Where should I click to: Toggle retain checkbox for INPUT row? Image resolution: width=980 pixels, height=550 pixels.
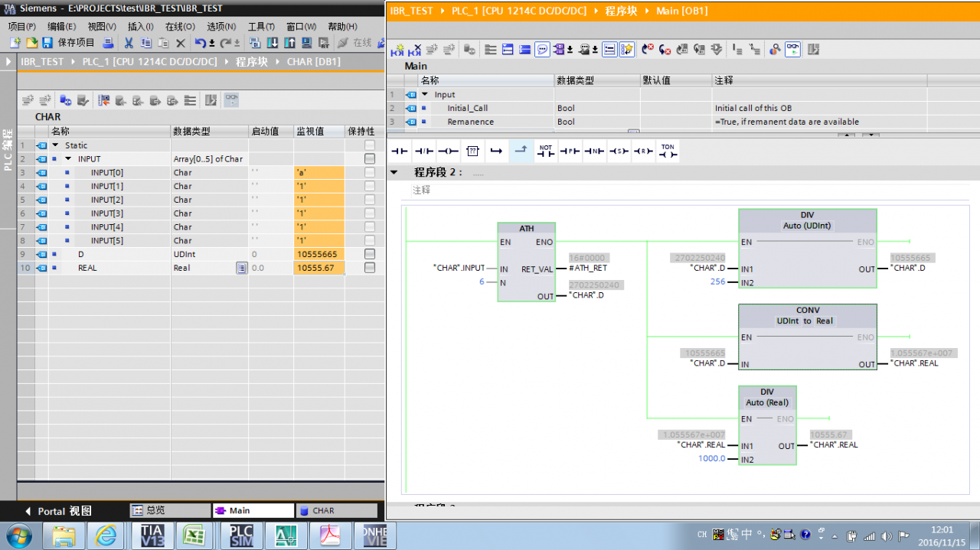click(370, 158)
